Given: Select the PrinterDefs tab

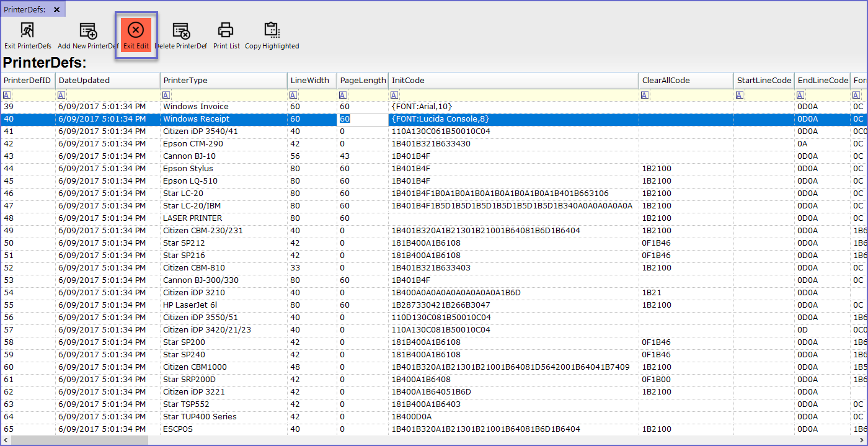Looking at the screenshot, I should (25, 9).
